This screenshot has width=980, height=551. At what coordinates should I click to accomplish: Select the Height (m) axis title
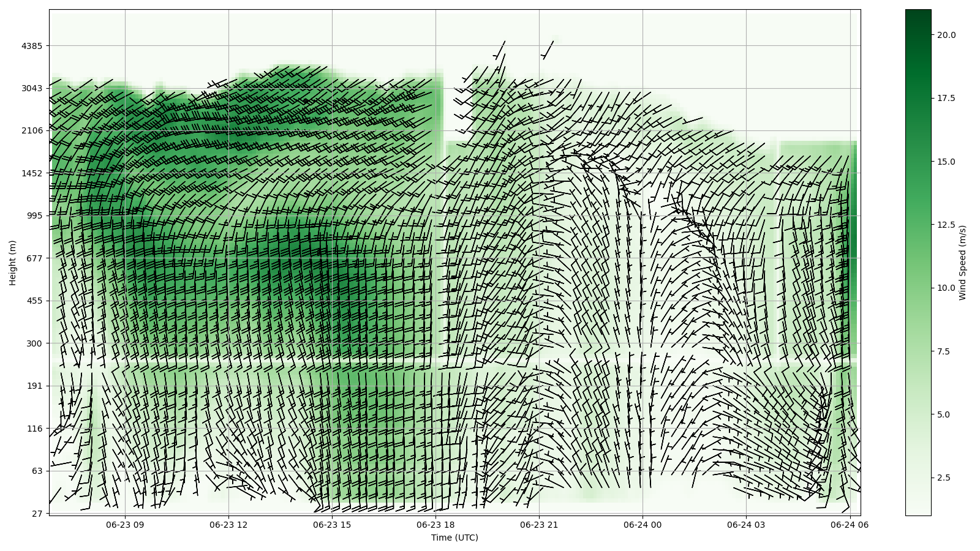(x=12, y=262)
